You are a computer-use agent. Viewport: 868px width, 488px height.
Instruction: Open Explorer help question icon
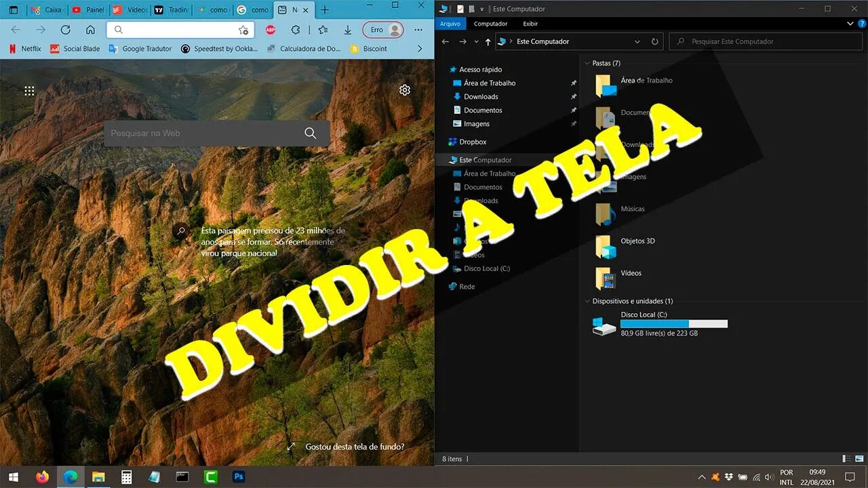point(861,24)
